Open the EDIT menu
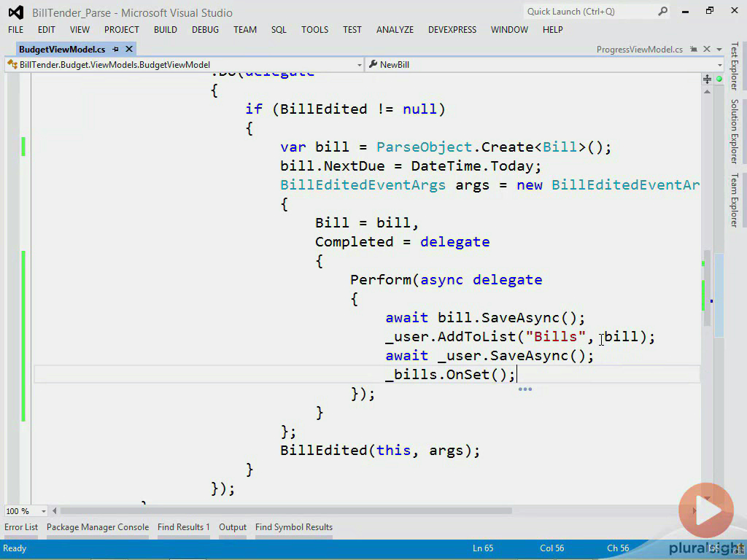Image resolution: width=747 pixels, height=560 pixels. (x=46, y=29)
